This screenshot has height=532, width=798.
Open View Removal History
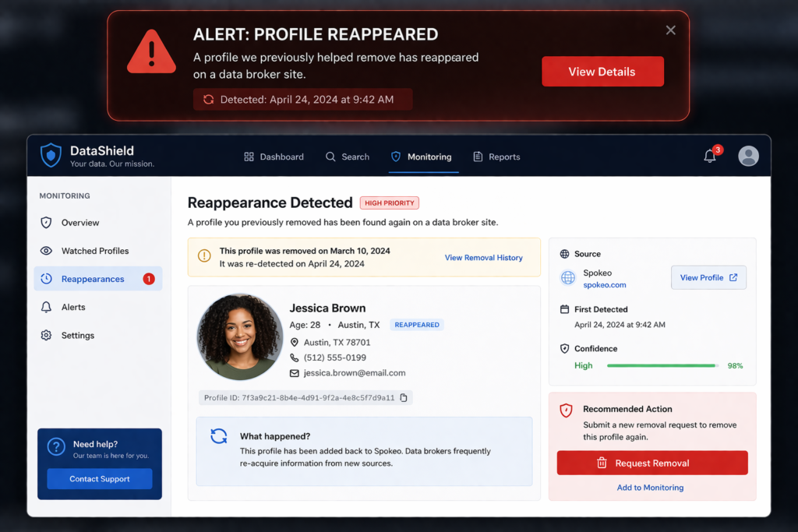tap(483, 257)
